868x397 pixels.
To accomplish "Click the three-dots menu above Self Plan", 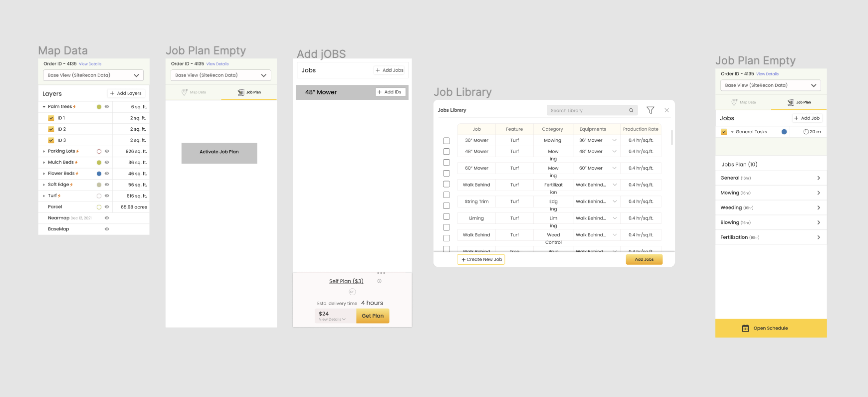I will click(x=381, y=273).
